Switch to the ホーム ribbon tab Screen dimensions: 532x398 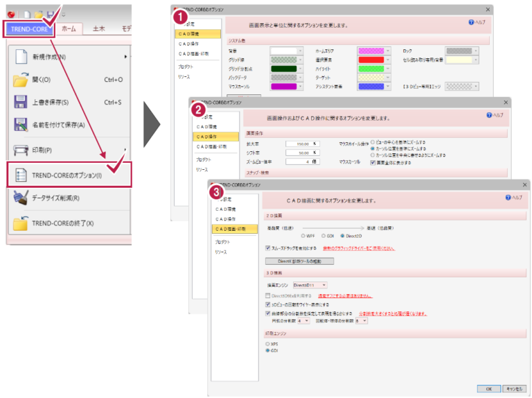pos(69,28)
